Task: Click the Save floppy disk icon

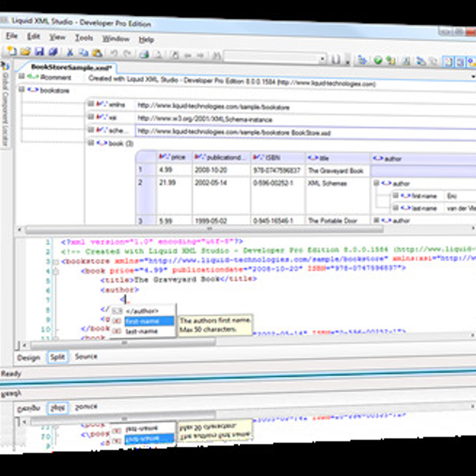Action: click(39, 51)
